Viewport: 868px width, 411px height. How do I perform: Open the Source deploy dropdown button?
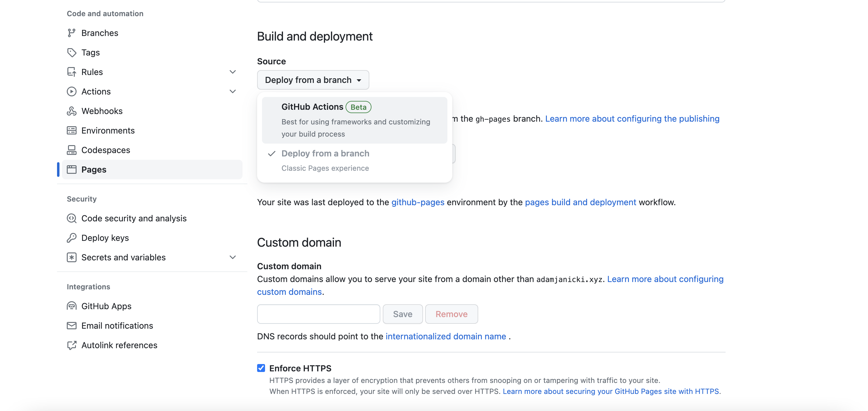pos(313,80)
